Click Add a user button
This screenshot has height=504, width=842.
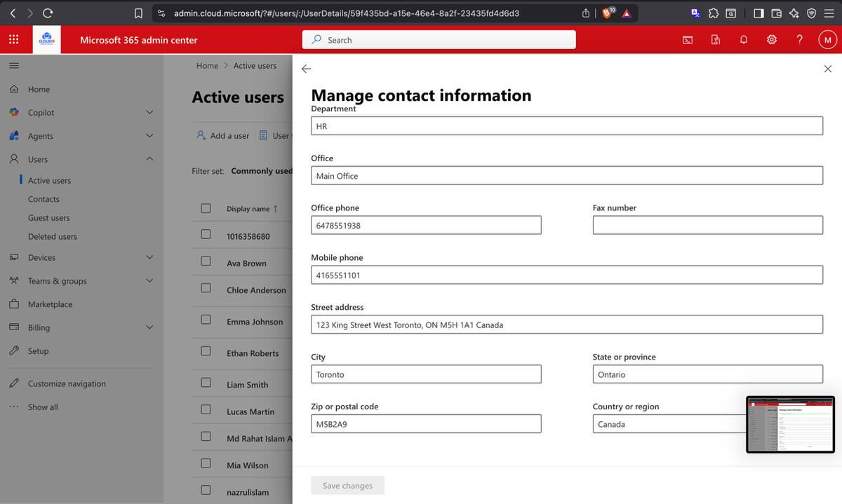(x=222, y=135)
